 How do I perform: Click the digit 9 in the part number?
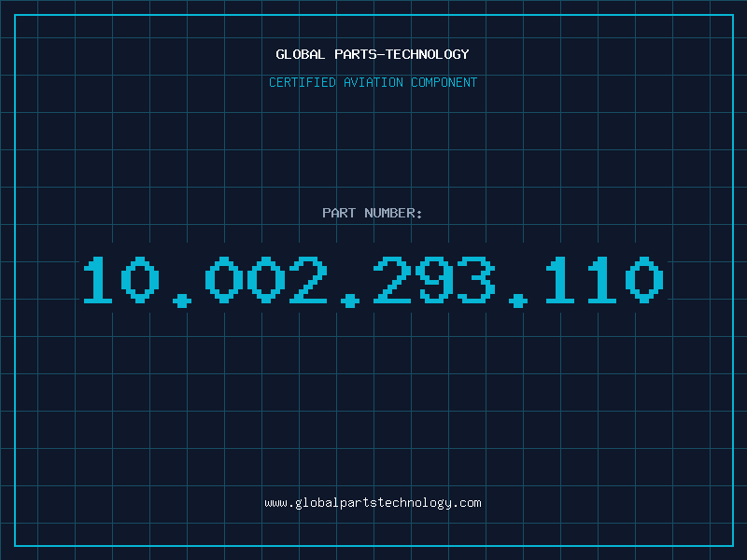click(434, 280)
